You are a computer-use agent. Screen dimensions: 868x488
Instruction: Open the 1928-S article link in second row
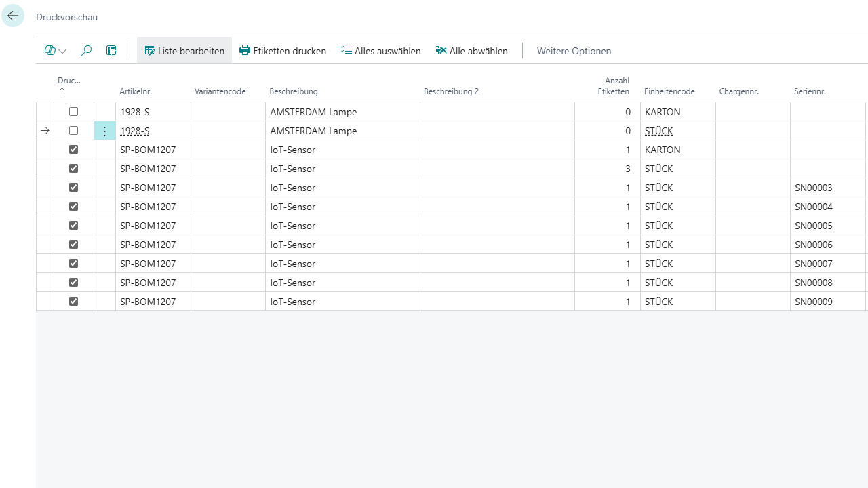pyautogui.click(x=134, y=131)
